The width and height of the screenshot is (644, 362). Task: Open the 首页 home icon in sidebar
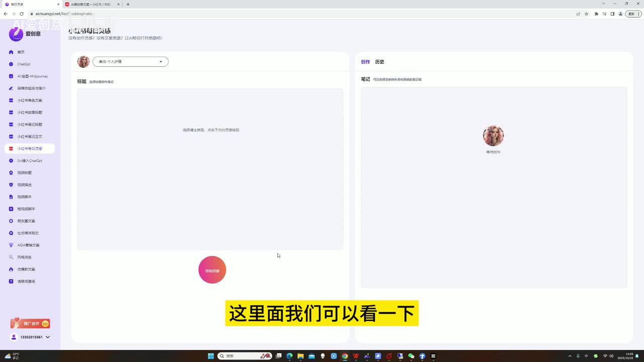coord(11,52)
